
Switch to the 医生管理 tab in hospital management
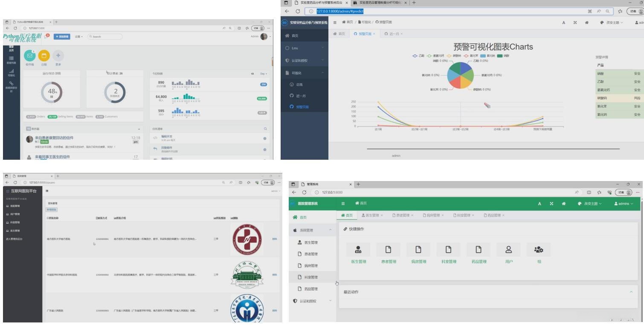coord(371,215)
